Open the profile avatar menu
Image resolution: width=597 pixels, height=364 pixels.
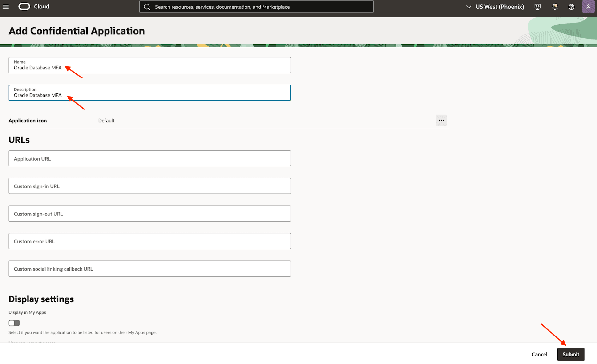click(588, 7)
